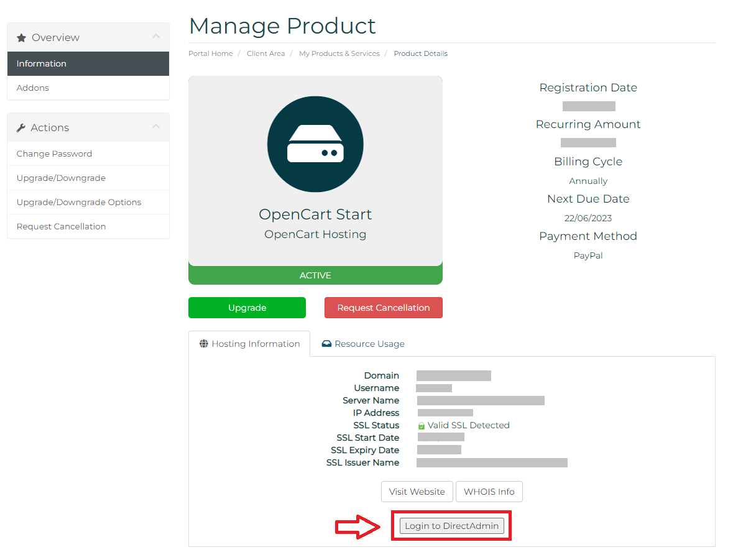This screenshot has height=560, width=733.
Task: Click the 'Username' field label
Action: [376, 388]
